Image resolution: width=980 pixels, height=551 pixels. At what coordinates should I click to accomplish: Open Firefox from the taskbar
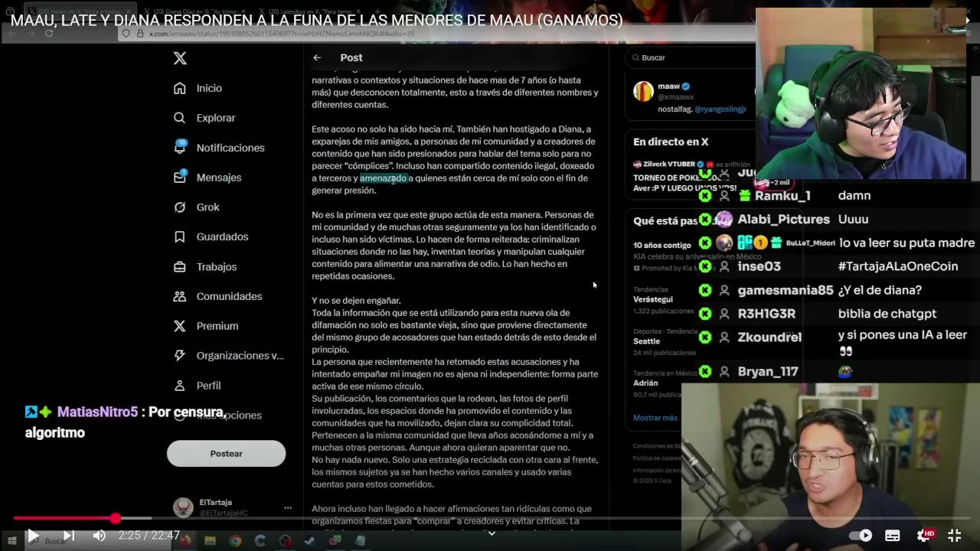click(x=185, y=541)
